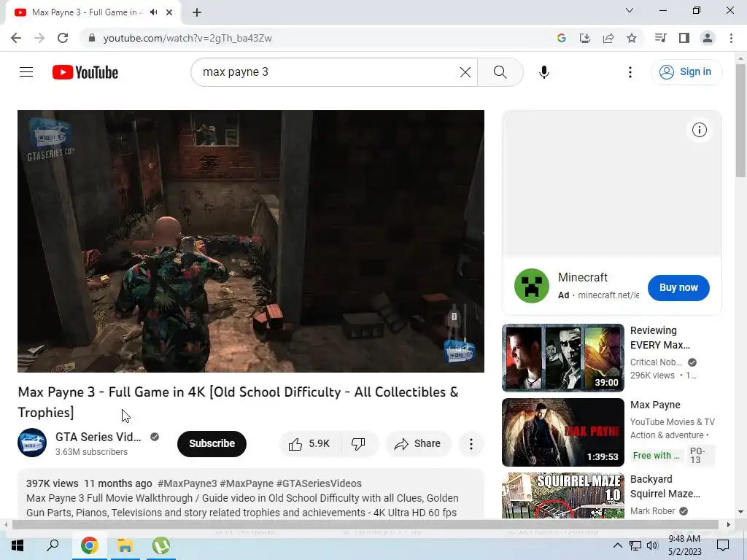Open network tray icon
The image size is (747, 560).
tap(635, 545)
